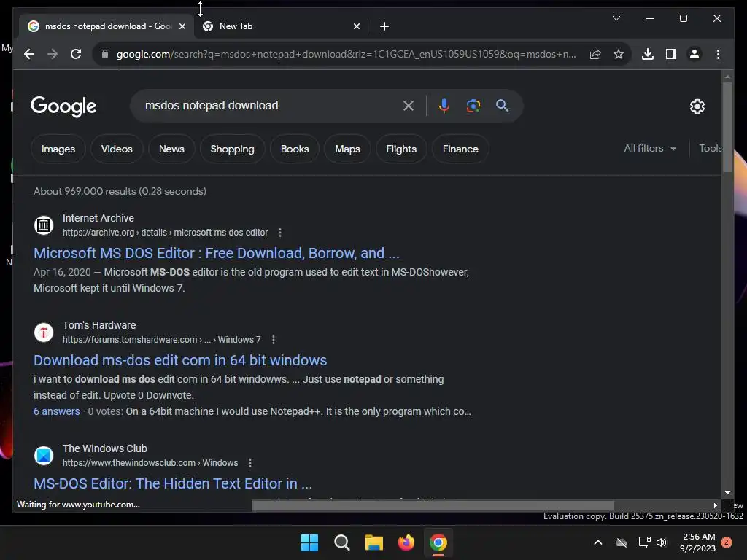Screen dimensions: 747x560
Task: Open a new tab with plus button
Action: tap(384, 26)
